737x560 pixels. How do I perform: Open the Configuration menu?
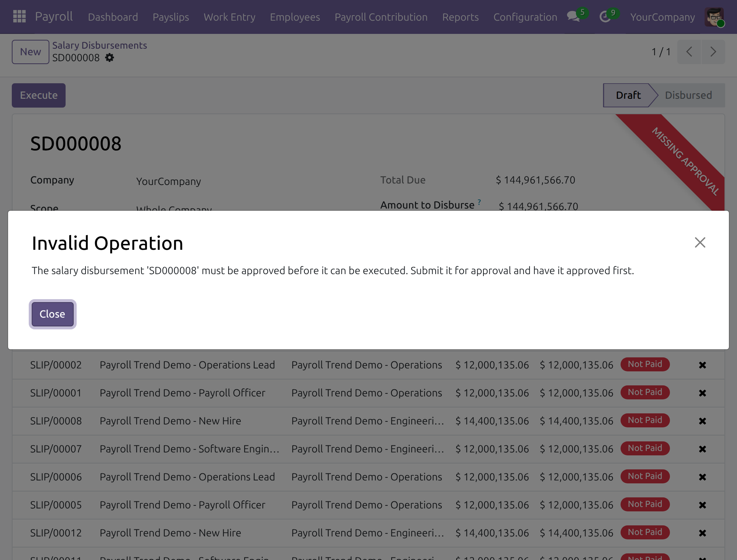[525, 17]
